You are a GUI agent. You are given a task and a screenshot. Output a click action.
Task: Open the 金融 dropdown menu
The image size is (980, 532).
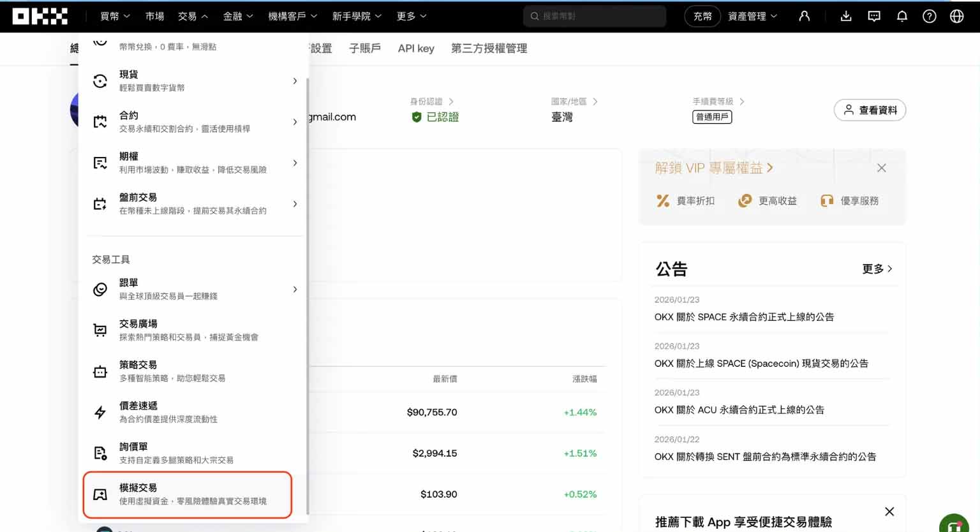[x=238, y=16]
